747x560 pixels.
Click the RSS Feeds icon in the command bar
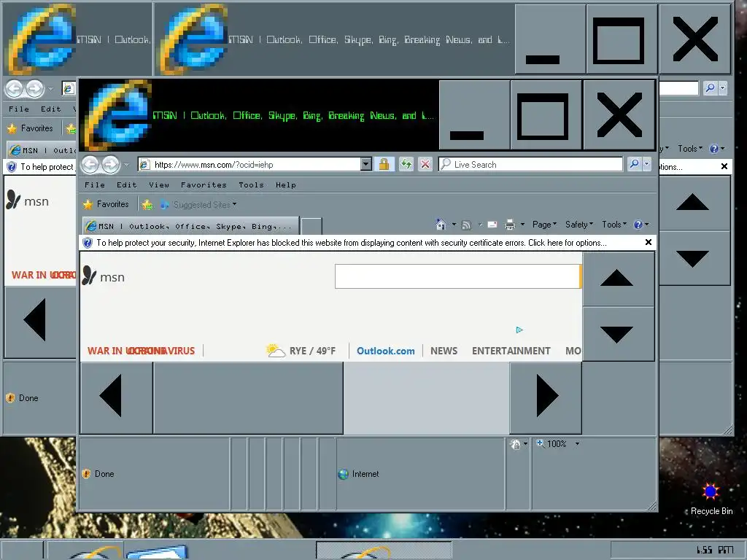[466, 225]
